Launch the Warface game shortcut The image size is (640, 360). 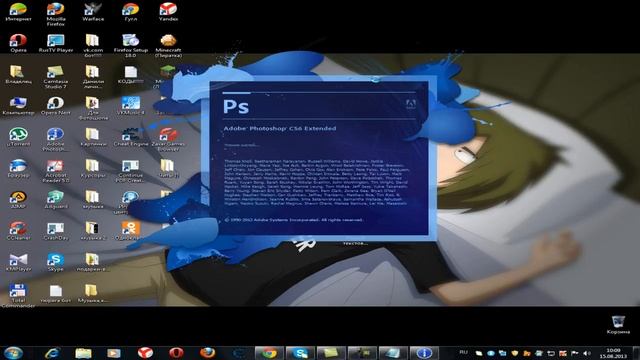(93, 12)
